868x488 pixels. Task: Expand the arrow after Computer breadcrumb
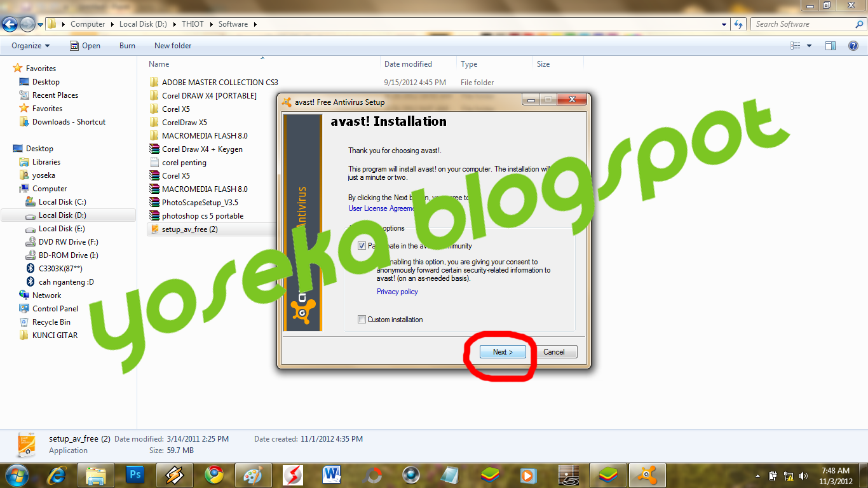pyautogui.click(x=112, y=24)
